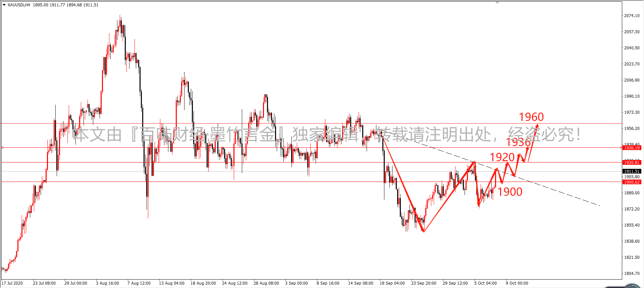The height and width of the screenshot is (288, 644).
Task: Open the chart menu triangle beside XAUUSDi,H4
Action: (4, 5)
